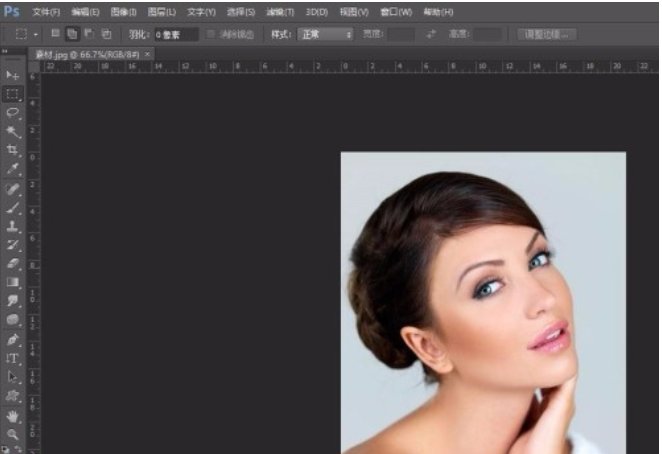Image resolution: width=662 pixels, height=454 pixels.
Task: Select the Rectangular Marquee tool in toolbox
Action: 13,94
